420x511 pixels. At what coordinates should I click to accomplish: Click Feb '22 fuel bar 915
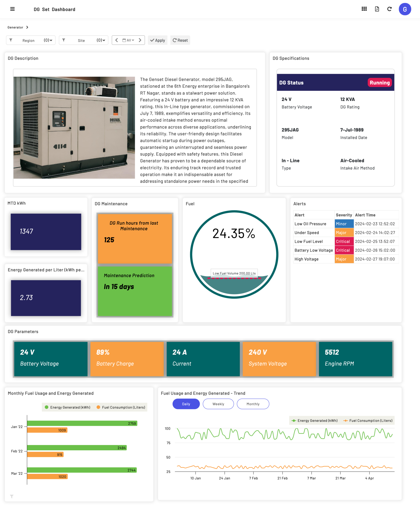(45, 455)
